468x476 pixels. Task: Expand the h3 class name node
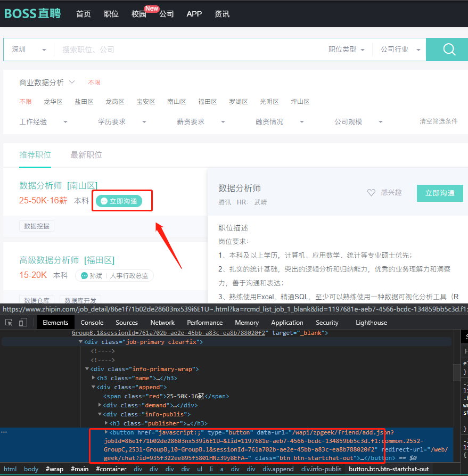[94, 378]
